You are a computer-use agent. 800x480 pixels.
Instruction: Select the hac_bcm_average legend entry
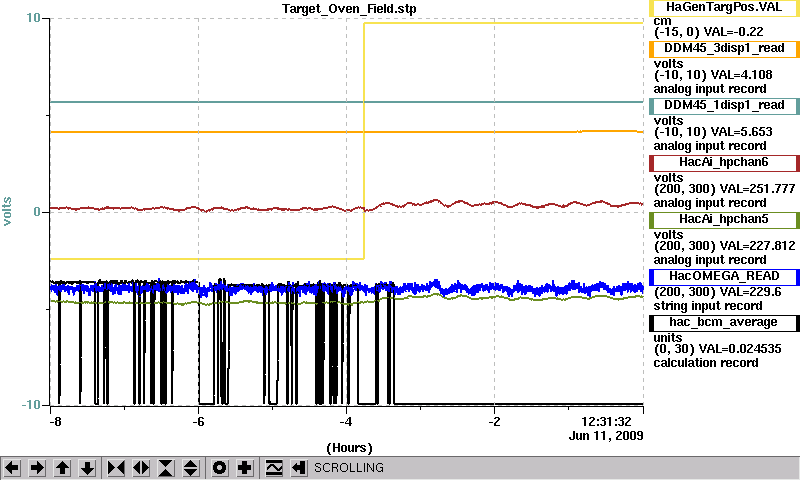coord(724,323)
